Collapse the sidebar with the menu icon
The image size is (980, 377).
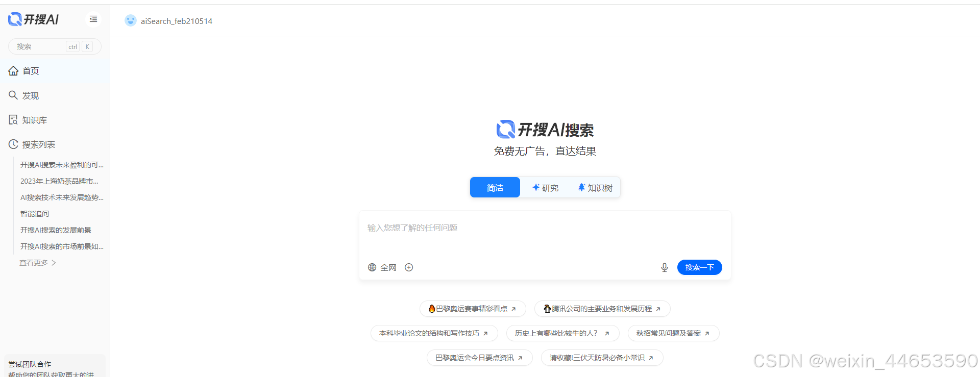coord(93,19)
